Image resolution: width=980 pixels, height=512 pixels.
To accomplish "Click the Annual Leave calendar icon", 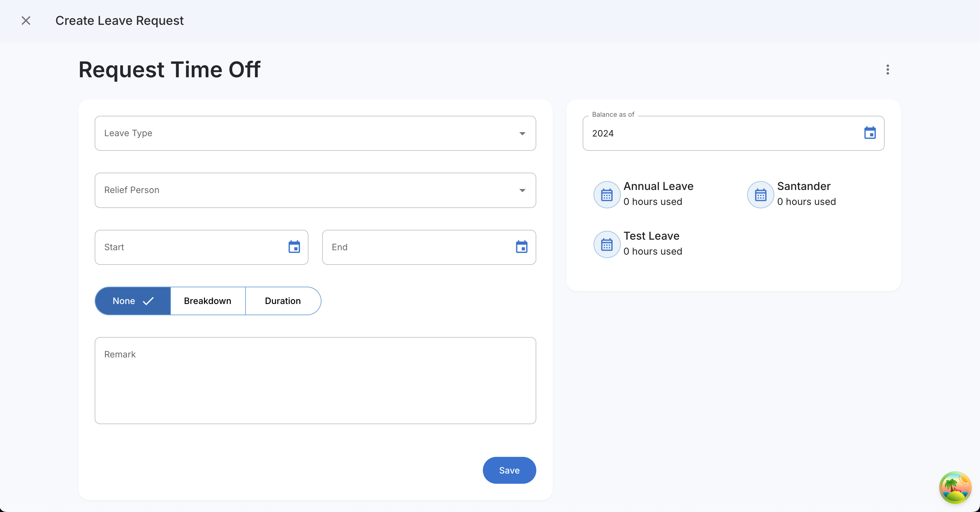I will 607,195.
